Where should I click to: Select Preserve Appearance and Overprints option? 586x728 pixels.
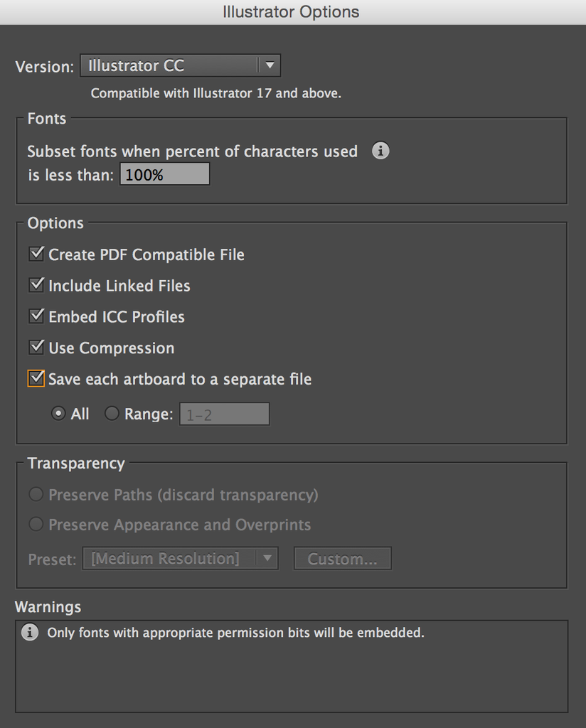pos(36,525)
